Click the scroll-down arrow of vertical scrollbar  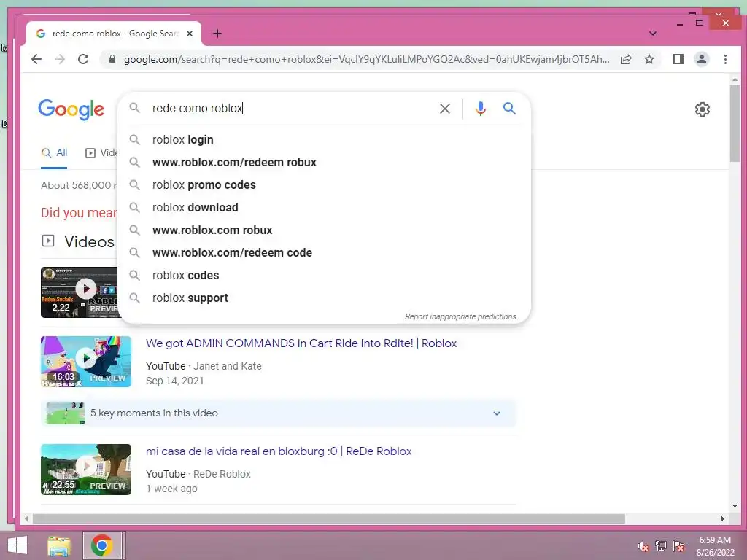click(734, 506)
